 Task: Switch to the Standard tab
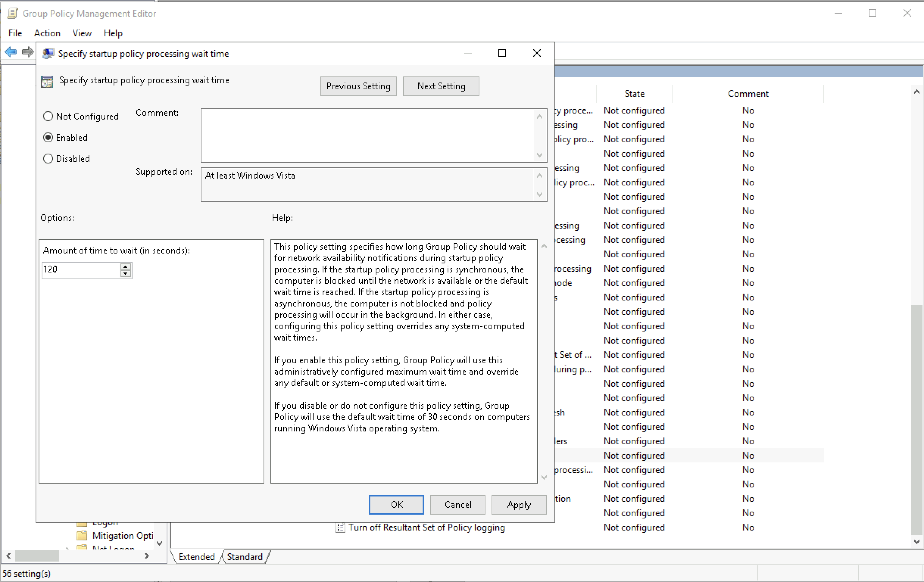[x=244, y=557]
